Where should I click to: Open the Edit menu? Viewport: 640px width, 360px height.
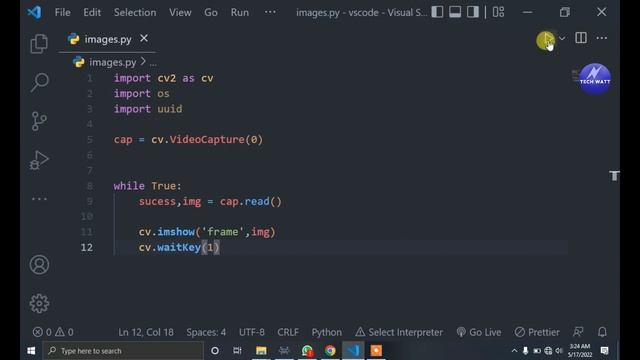pyautogui.click(x=92, y=12)
